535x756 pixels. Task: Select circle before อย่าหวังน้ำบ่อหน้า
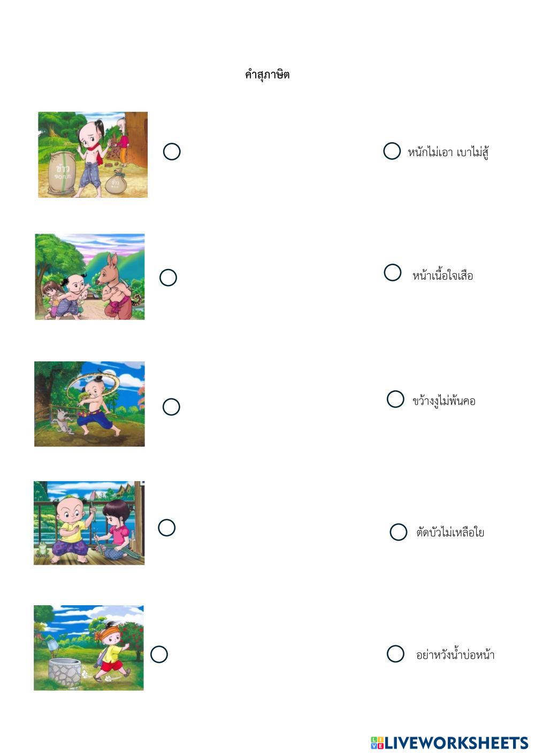(x=395, y=654)
